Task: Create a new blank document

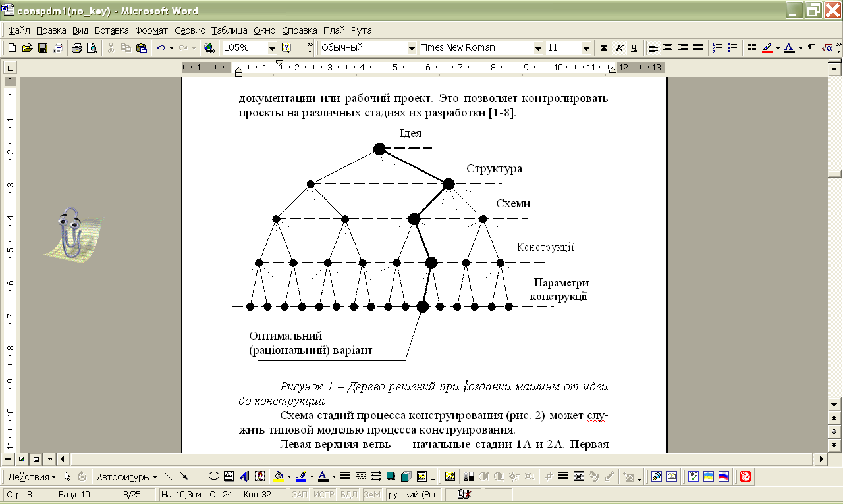Action: click(x=11, y=48)
